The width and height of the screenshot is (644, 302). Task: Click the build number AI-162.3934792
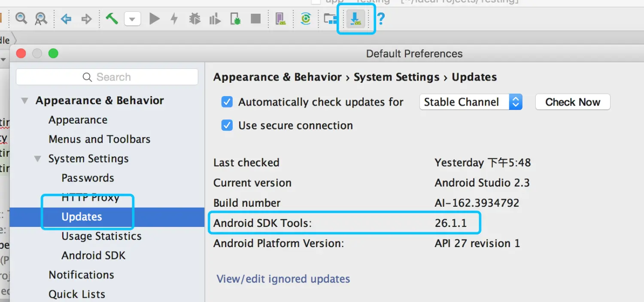(x=477, y=203)
